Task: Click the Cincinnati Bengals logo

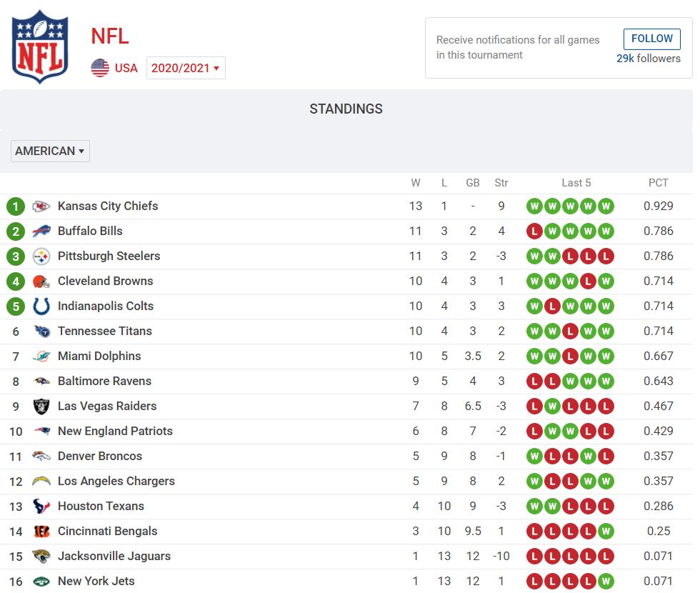Action: click(x=41, y=532)
